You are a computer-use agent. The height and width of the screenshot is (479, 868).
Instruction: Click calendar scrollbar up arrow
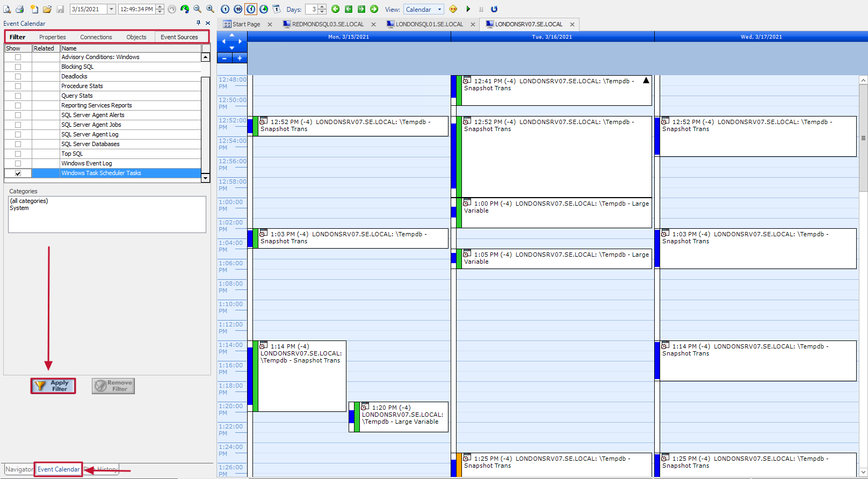pos(863,80)
